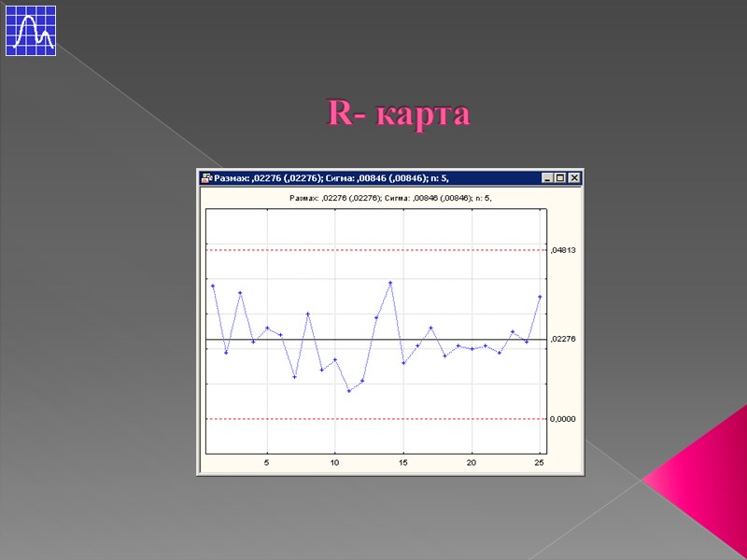Click the 0,0000 lower limit value label
This screenshot has width=747, height=560.
[563, 418]
